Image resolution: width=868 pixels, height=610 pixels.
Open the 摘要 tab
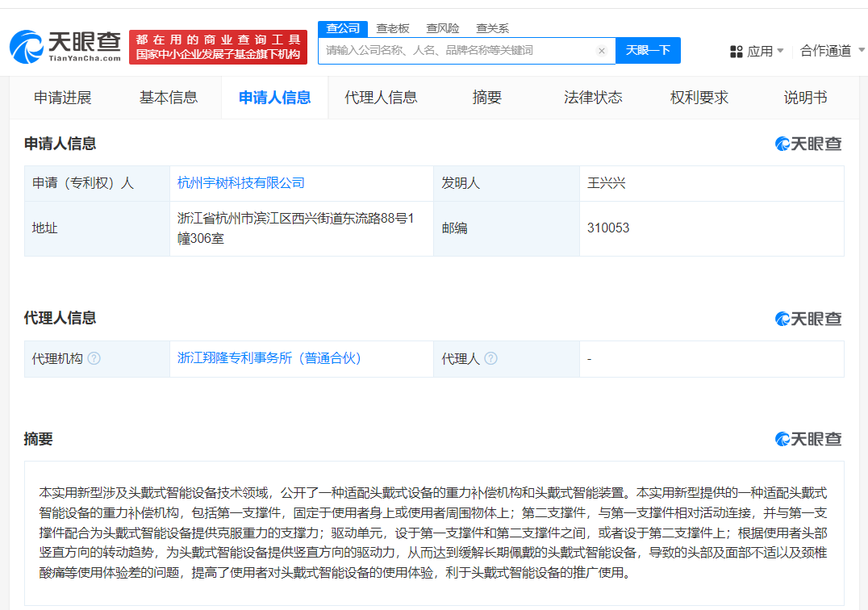pyautogui.click(x=487, y=98)
